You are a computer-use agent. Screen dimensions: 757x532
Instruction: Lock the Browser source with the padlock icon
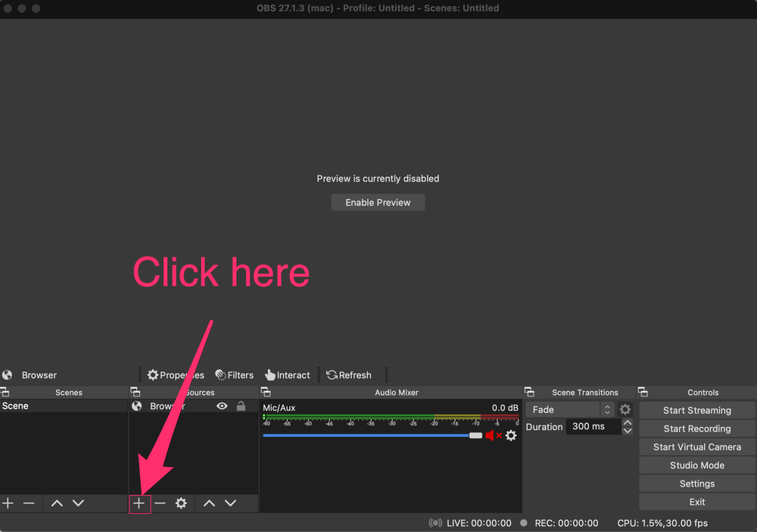tap(241, 406)
